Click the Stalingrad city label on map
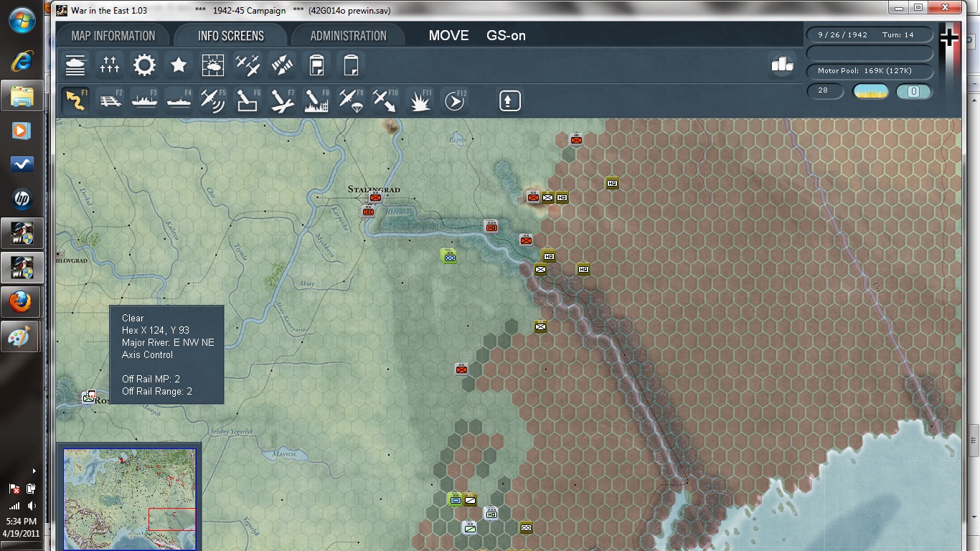This screenshot has height=551, width=980. (374, 189)
